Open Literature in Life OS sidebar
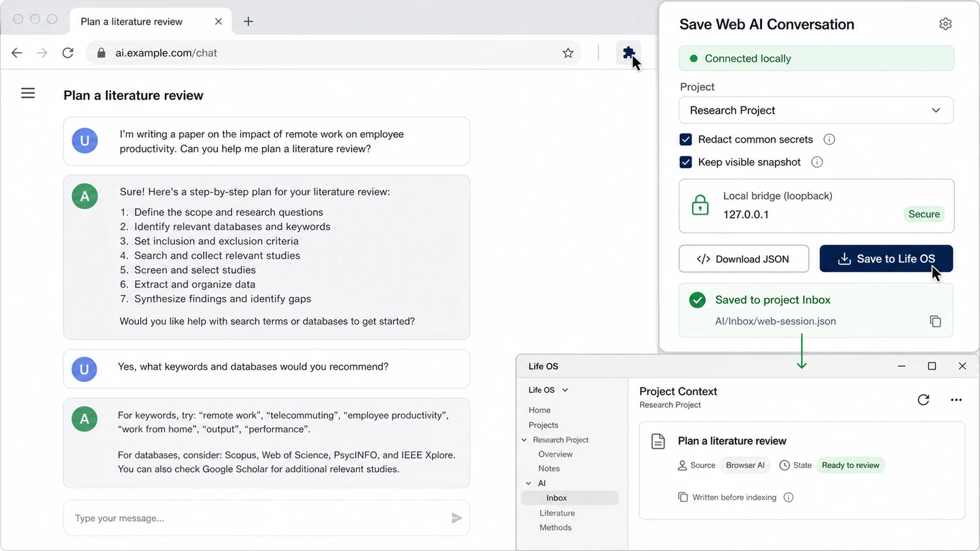 pyautogui.click(x=557, y=513)
